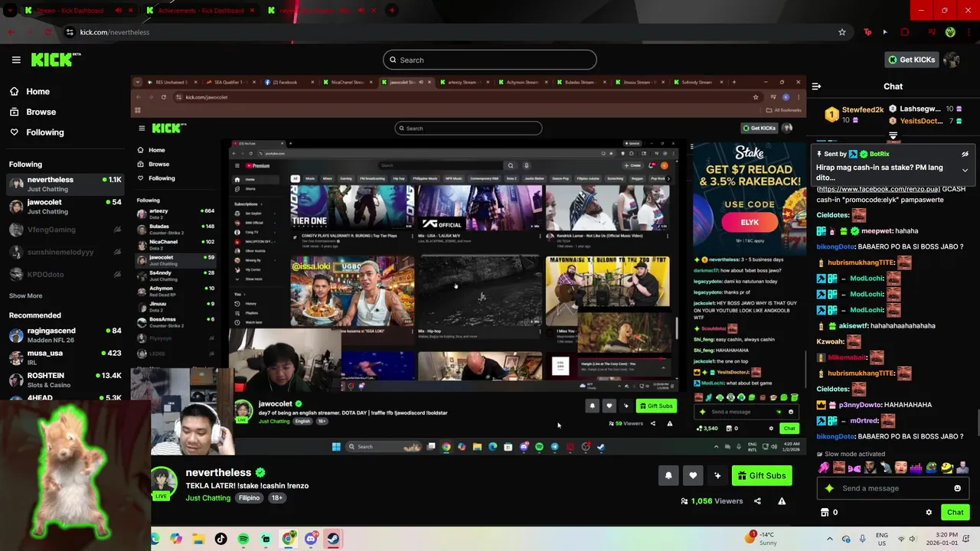Image resolution: width=980 pixels, height=551 pixels.
Task: Open chat settings gear icon
Action: click(x=929, y=512)
